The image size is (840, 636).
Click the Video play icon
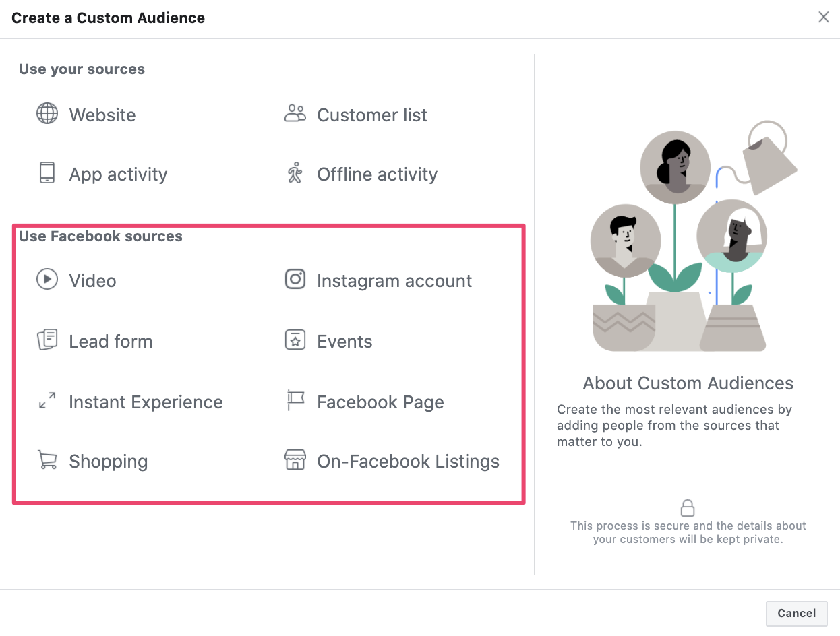[47, 280]
